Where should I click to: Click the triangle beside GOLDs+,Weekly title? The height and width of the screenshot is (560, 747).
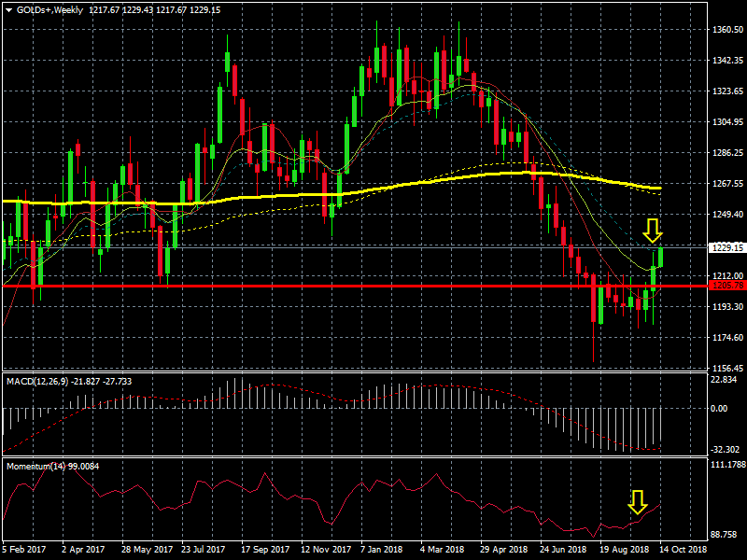[8, 9]
